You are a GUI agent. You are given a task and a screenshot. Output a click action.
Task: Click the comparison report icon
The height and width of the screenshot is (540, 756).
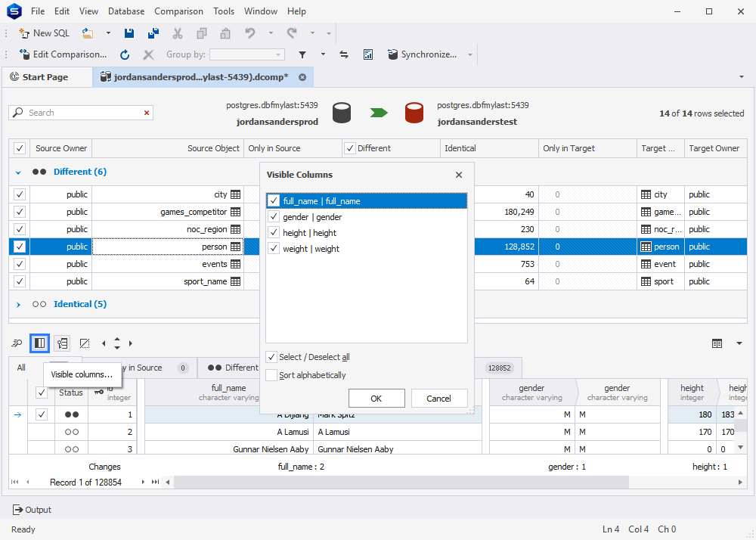coord(368,54)
